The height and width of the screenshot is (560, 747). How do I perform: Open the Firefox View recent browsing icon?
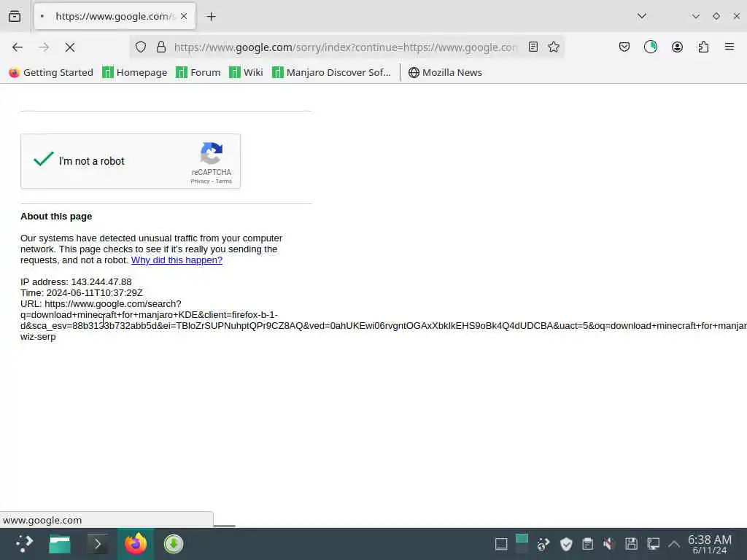pos(15,16)
